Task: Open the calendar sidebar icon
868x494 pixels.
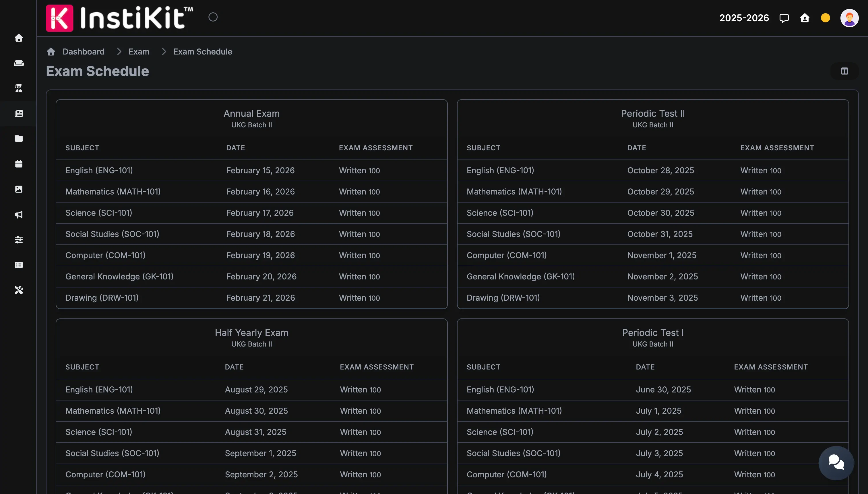Action: 19,164
